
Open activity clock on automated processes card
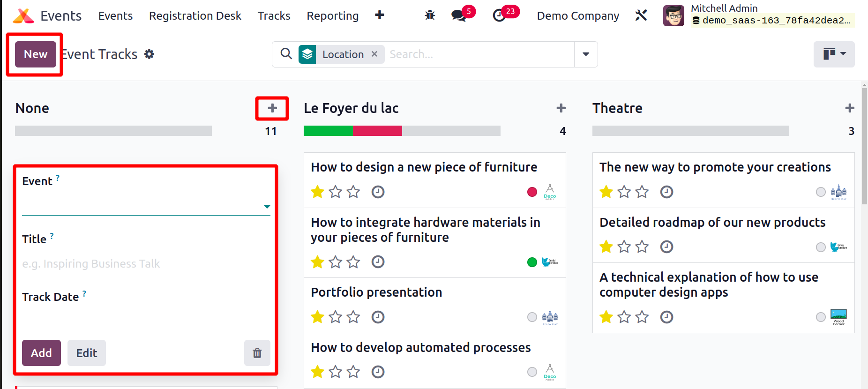coord(378,372)
